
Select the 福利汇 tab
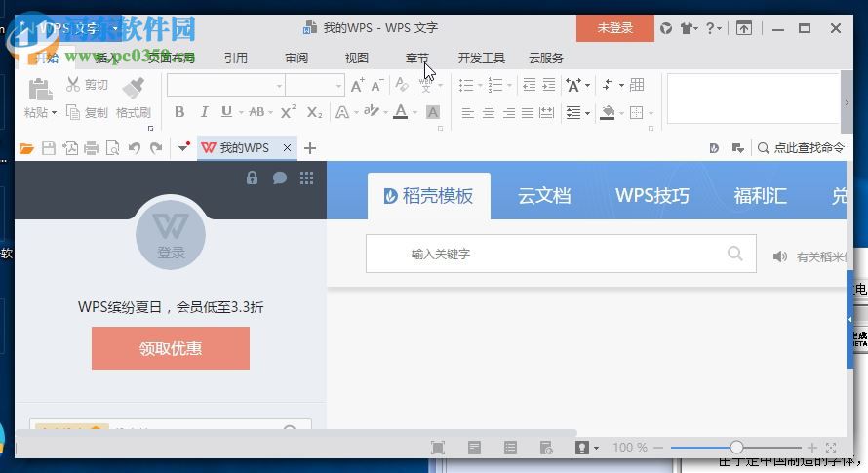(760, 195)
